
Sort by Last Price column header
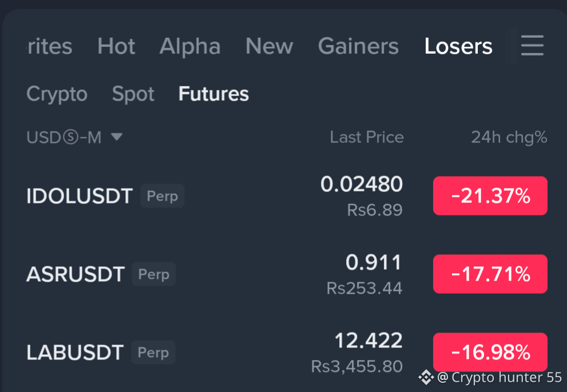point(367,137)
